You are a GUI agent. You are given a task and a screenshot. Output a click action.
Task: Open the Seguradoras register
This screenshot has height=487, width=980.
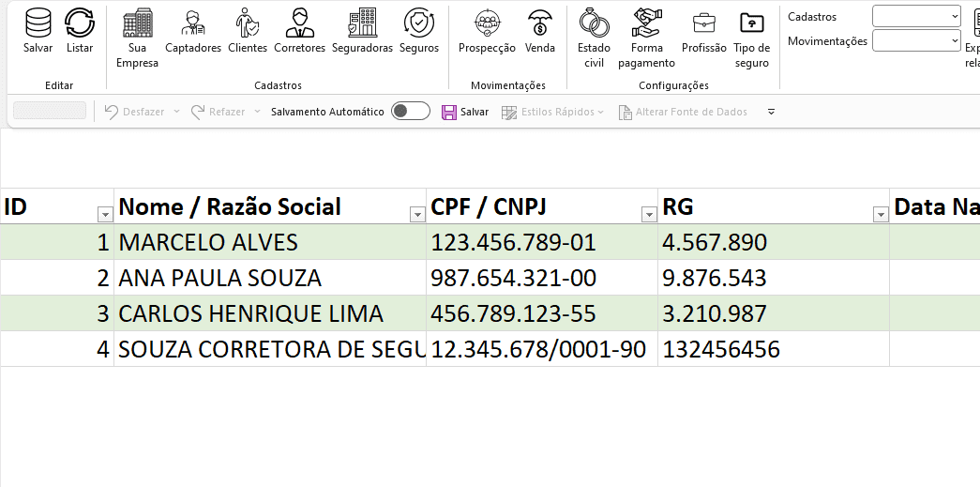click(363, 31)
